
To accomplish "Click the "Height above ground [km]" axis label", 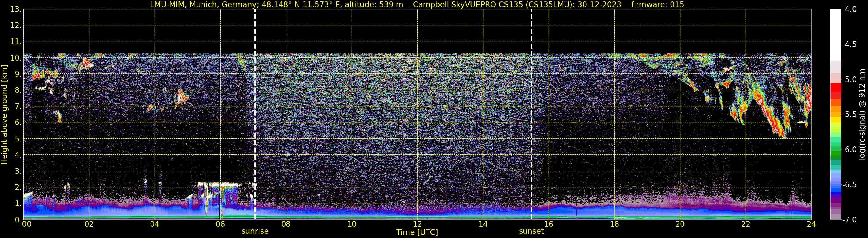I will (4, 115).
